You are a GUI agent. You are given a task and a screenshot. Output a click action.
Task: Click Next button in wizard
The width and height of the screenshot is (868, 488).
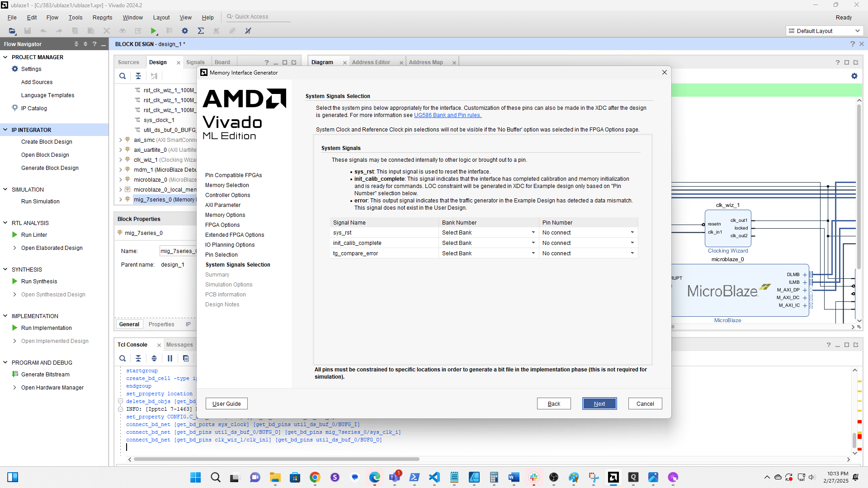(x=599, y=404)
